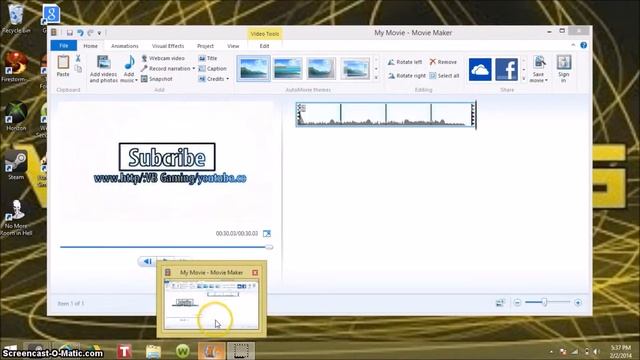
Task: Switch to the View tab
Action: pos(233,46)
